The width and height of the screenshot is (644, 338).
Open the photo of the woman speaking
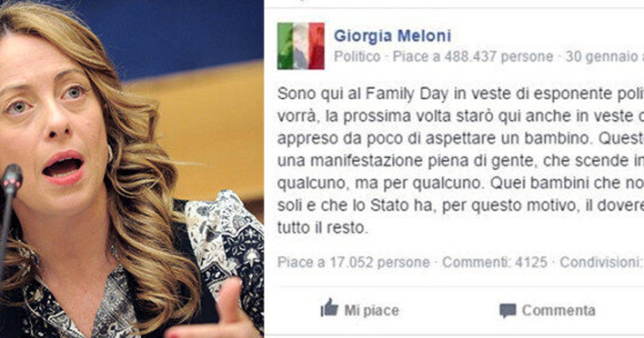click(x=131, y=169)
